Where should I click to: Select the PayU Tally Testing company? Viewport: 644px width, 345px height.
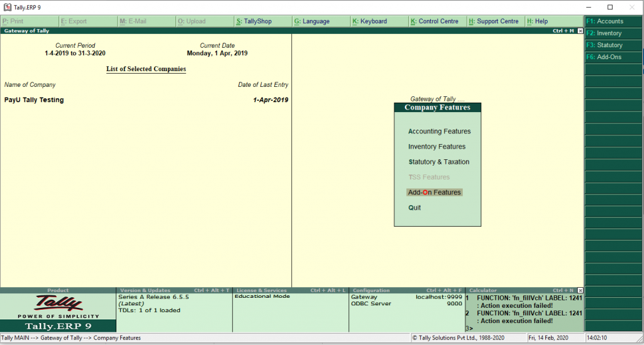pos(34,100)
